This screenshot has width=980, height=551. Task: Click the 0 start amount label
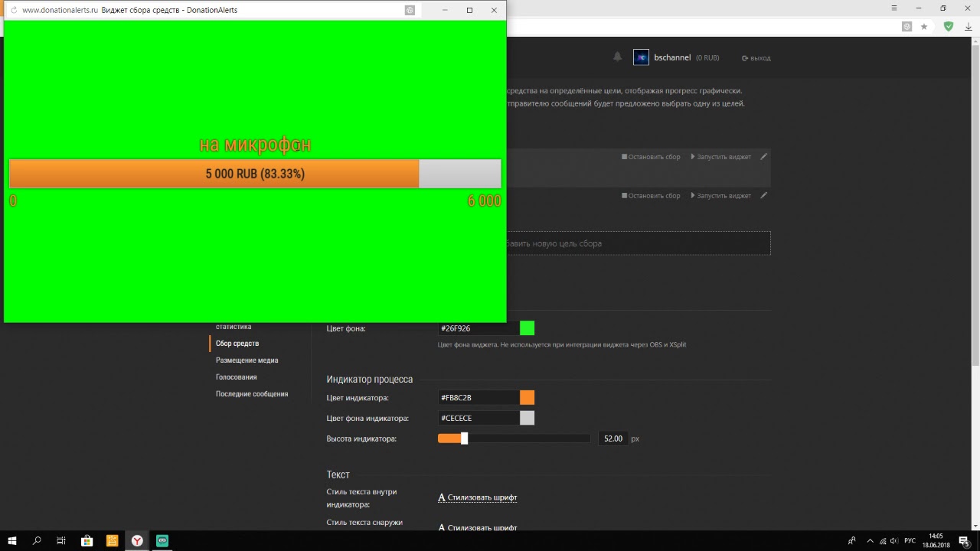(13, 201)
